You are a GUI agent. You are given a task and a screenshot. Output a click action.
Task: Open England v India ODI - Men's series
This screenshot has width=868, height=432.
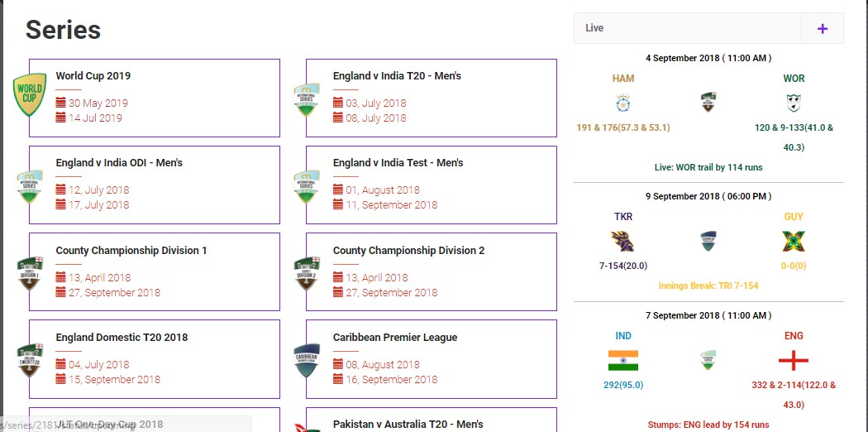119,163
